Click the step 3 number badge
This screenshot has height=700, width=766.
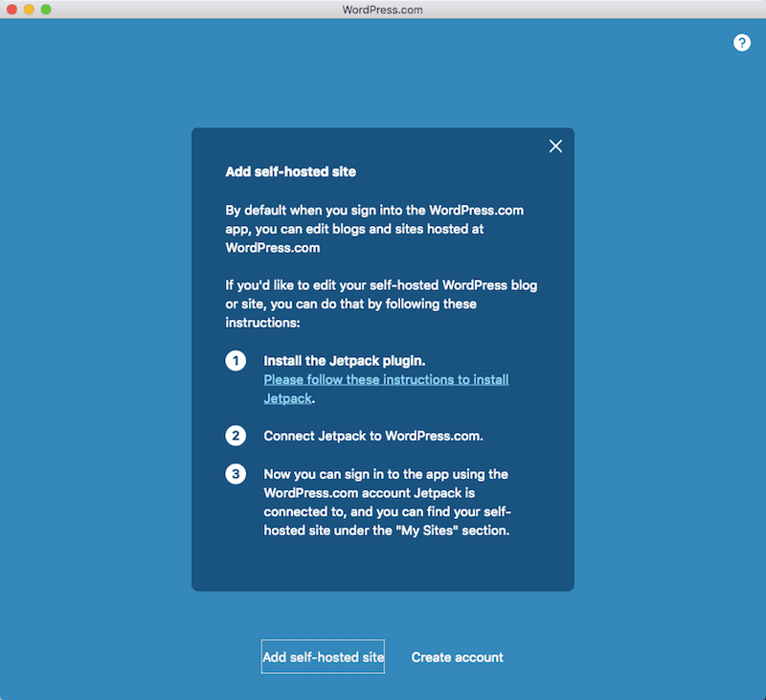(x=236, y=474)
